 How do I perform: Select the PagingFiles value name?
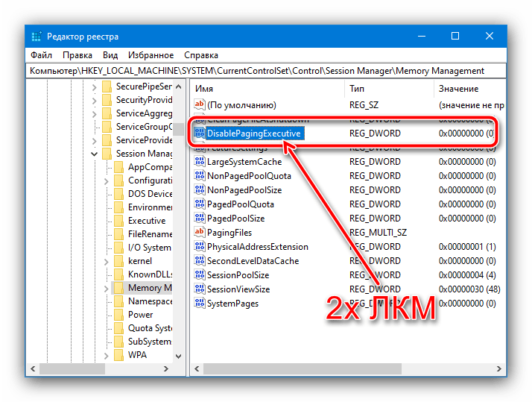pos(229,233)
